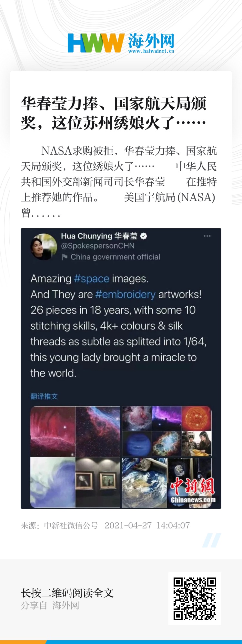242x644 pixels.
Task: Tap Hua Chunying's profile avatar
Action: tap(44, 247)
